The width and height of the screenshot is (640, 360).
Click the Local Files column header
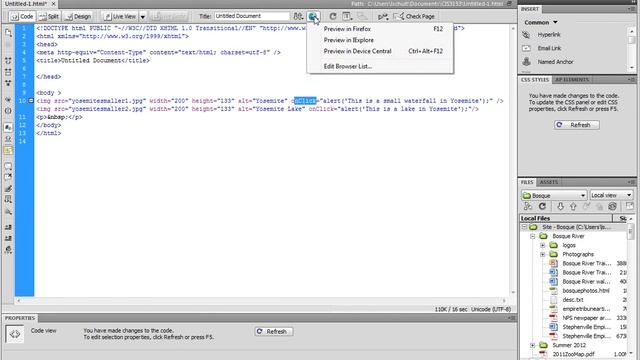(x=566, y=218)
